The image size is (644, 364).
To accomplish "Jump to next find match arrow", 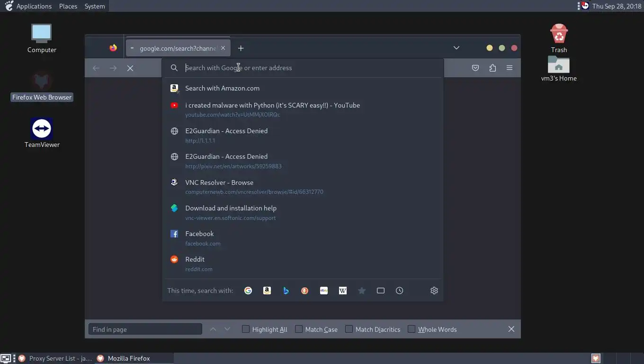I will [227, 329].
